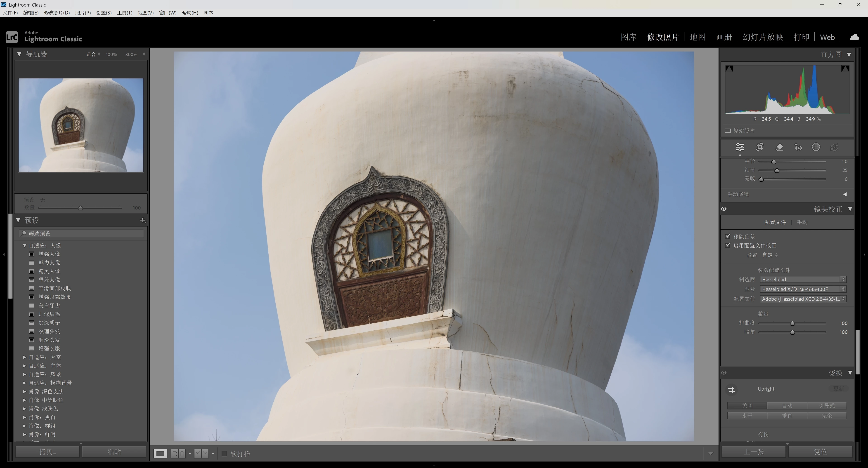Toggle 镜头校正 panel visibility eye

point(724,209)
